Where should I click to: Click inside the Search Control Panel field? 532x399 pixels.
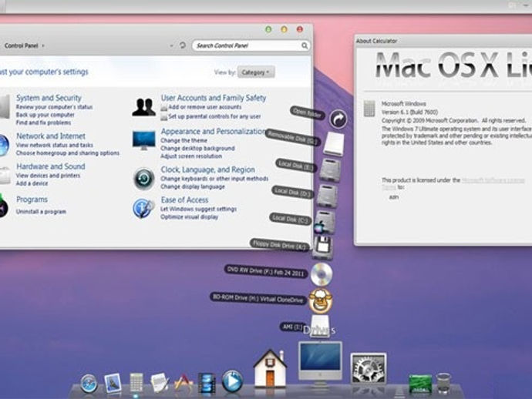251,45
